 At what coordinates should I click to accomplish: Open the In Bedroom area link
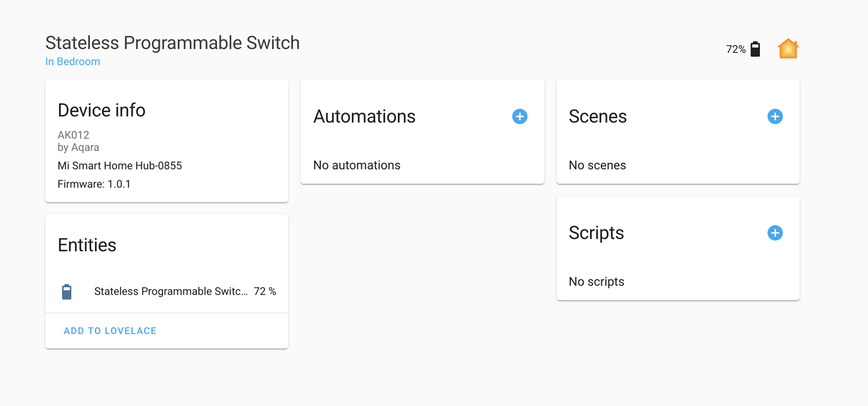(x=72, y=61)
